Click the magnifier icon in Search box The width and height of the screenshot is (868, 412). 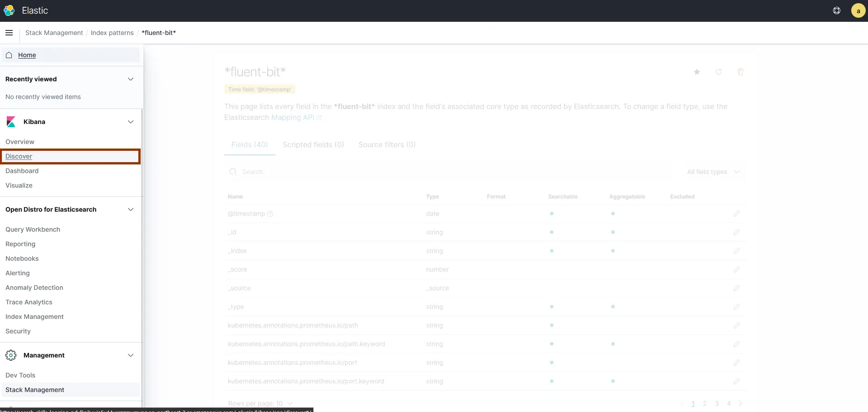click(233, 172)
